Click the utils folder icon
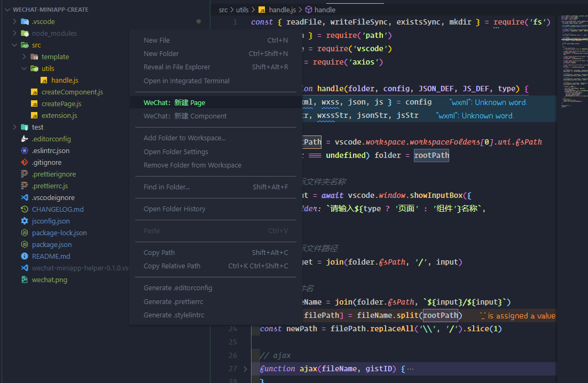The image size is (588, 383). [x=34, y=68]
